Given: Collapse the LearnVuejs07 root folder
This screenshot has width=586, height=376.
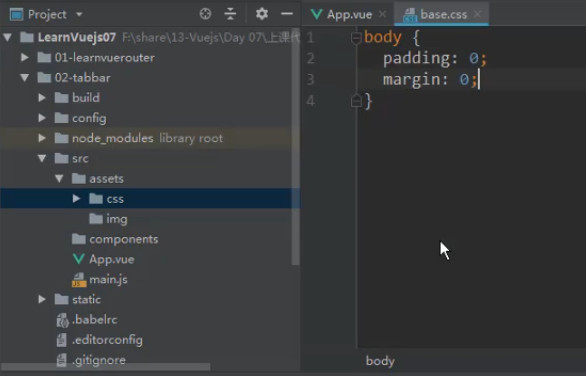Looking at the screenshot, I should [7, 37].
